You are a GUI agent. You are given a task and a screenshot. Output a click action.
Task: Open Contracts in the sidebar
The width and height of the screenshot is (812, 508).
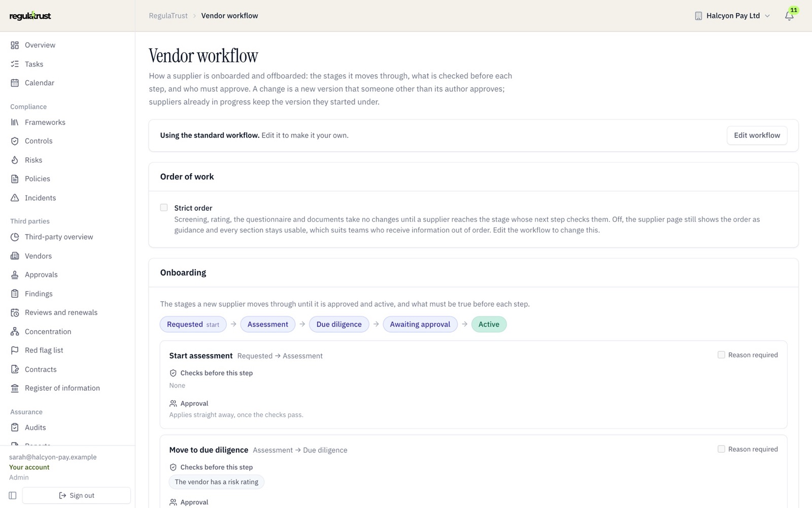click(x=41, y=369)
